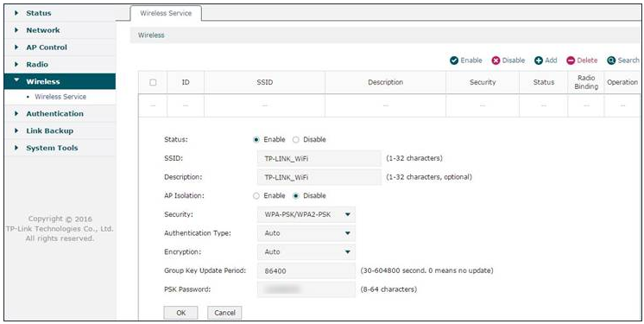
Task: Click the Radio Binding column header
Action: (586, 82)
